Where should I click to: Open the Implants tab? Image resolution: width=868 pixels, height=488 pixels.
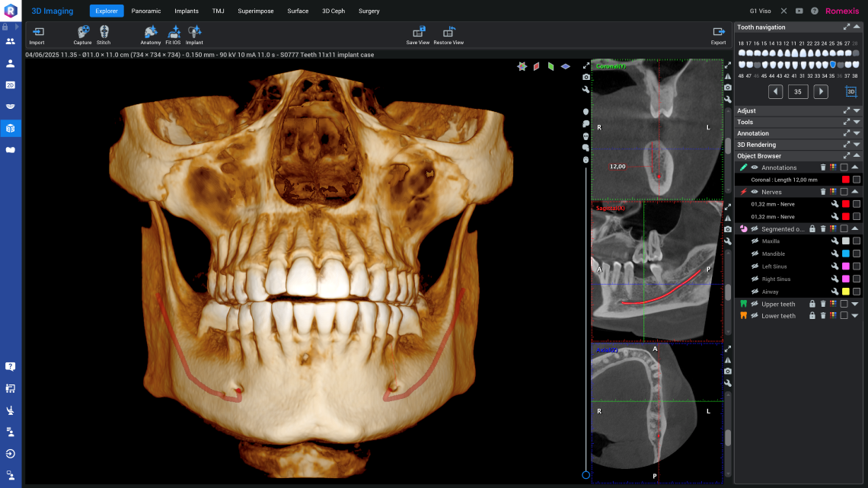pos(187,11)
